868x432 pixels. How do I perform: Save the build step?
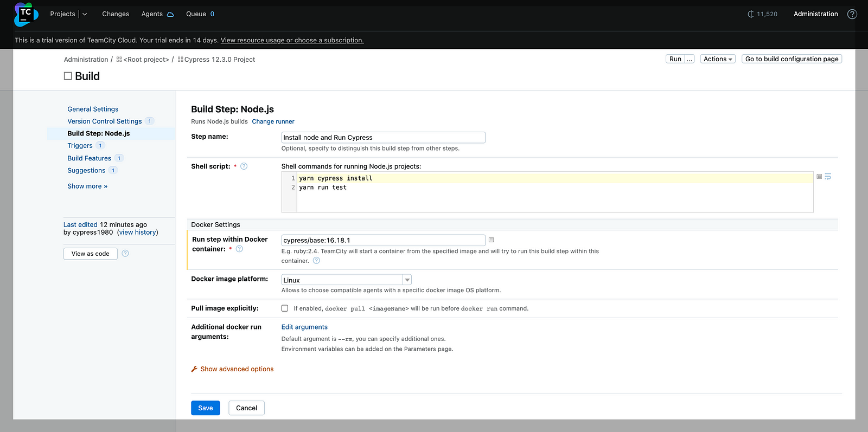pyautogui.click(x=206, y=408)
